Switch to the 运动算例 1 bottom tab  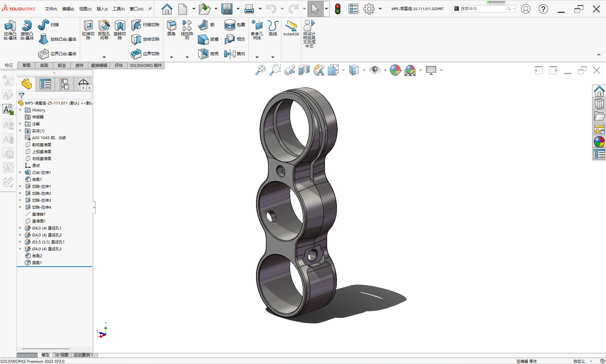[83, 355]
